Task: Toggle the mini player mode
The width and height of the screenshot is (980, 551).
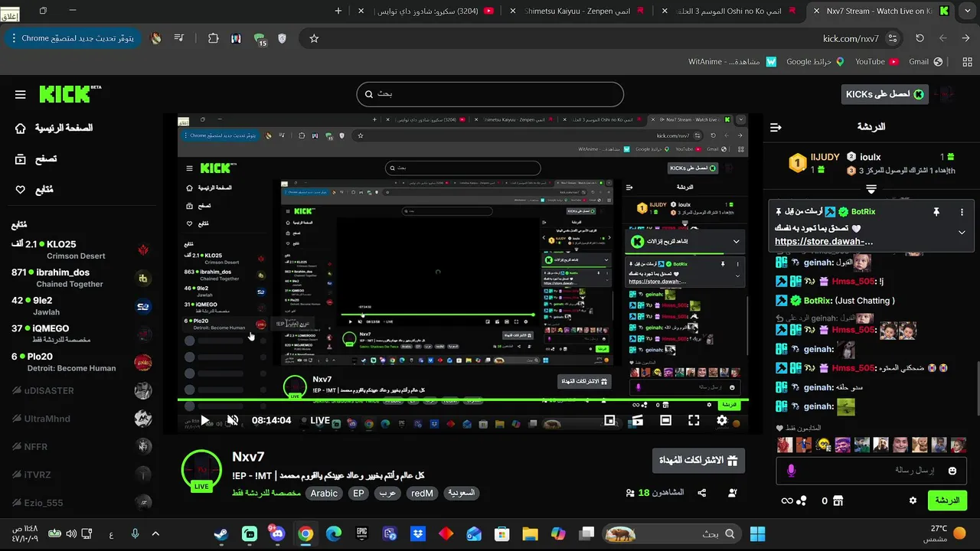Action: [x=610, y=420]
